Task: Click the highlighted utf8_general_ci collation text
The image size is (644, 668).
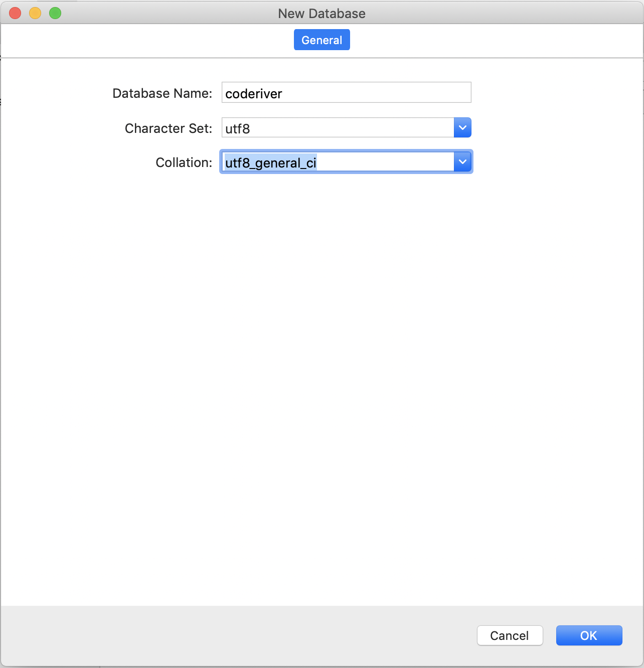Action: pos(270,162)
